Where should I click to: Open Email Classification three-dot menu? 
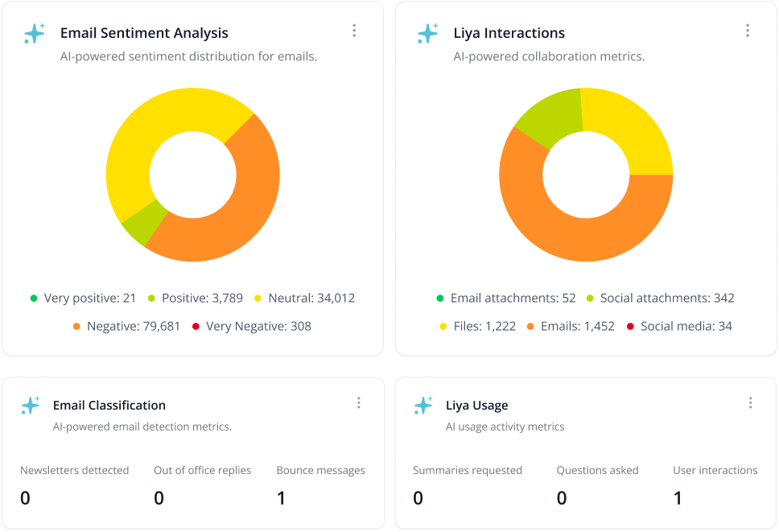[x=359, y=403]
